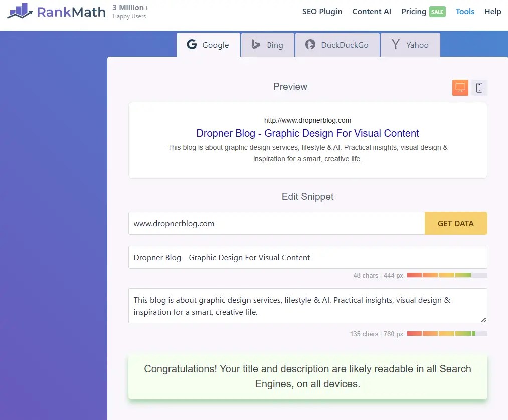Switch to the Bing search engine tab
508x420 pixels.
coord(267,45)
